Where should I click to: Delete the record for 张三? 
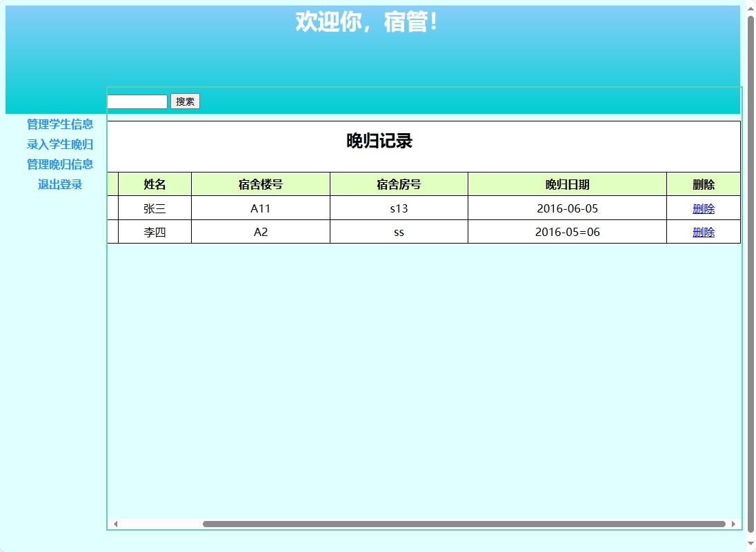(x=703, y=208)
